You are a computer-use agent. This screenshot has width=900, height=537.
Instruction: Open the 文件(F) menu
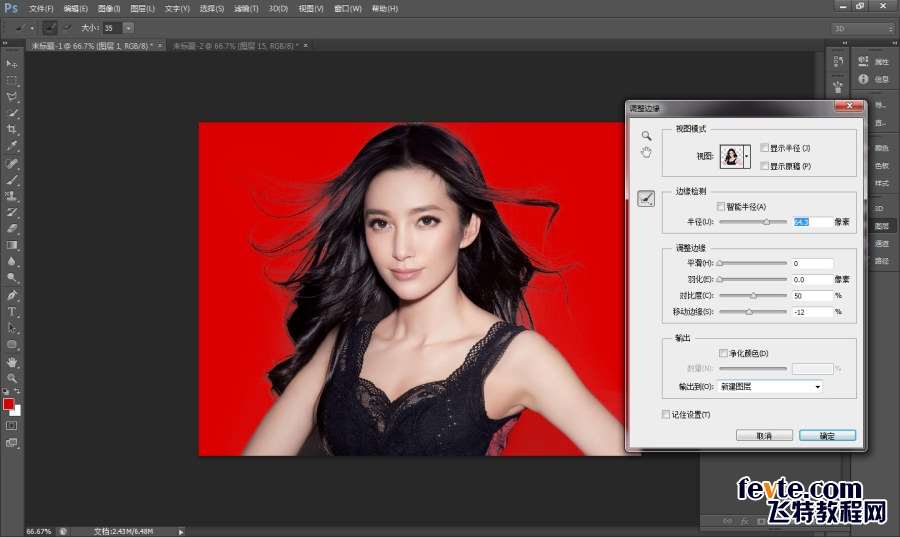[41, 9]
